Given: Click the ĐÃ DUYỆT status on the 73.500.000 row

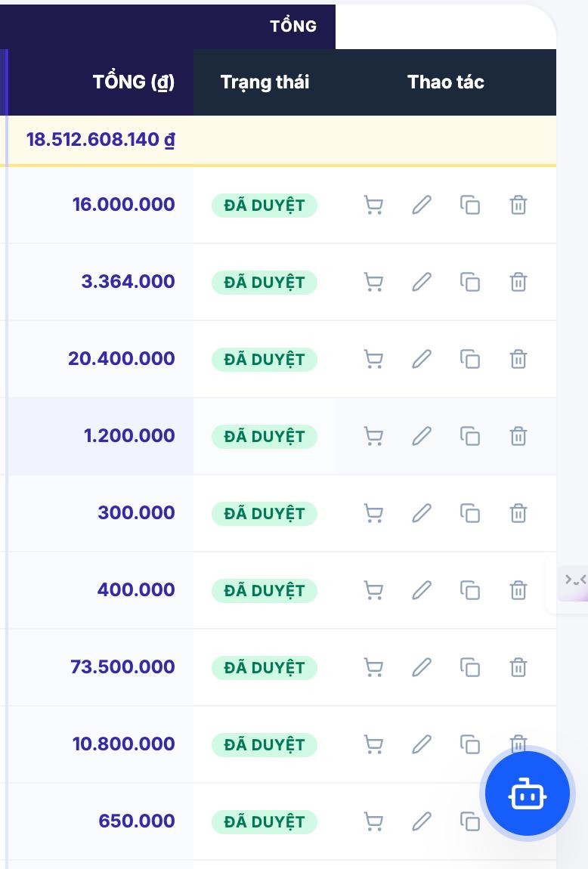Looking at the screenshot, I should 265,668.
